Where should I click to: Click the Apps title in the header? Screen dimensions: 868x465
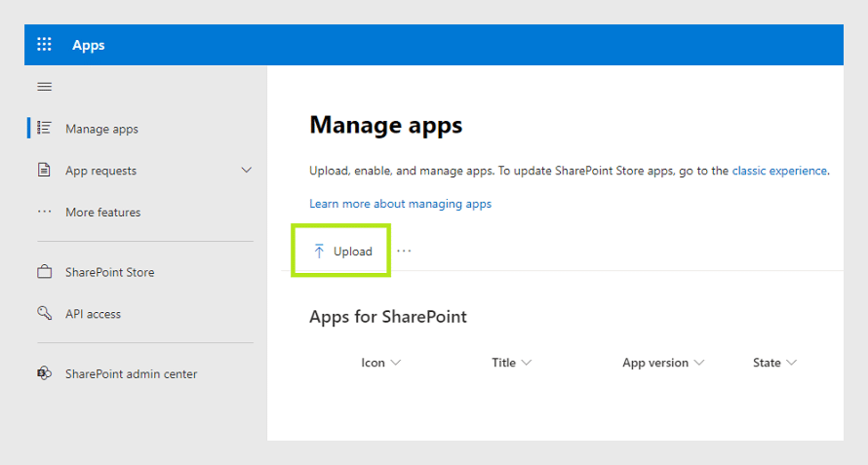click(x=88, y=45)
